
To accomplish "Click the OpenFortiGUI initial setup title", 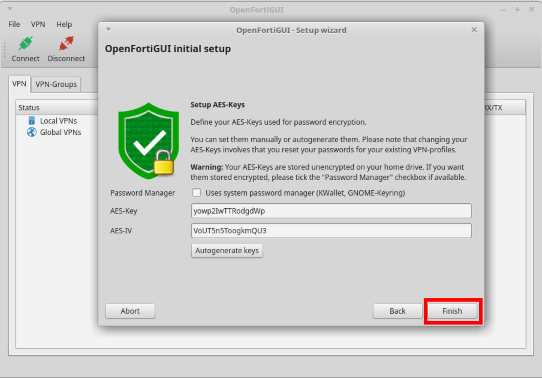I will tap(168, 49).
